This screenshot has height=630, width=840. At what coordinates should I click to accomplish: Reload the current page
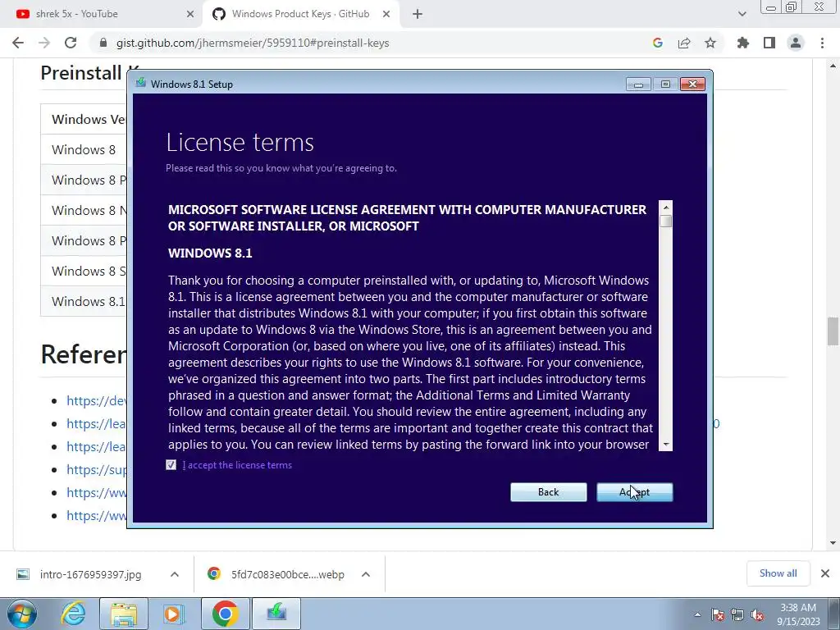(71, 43)
